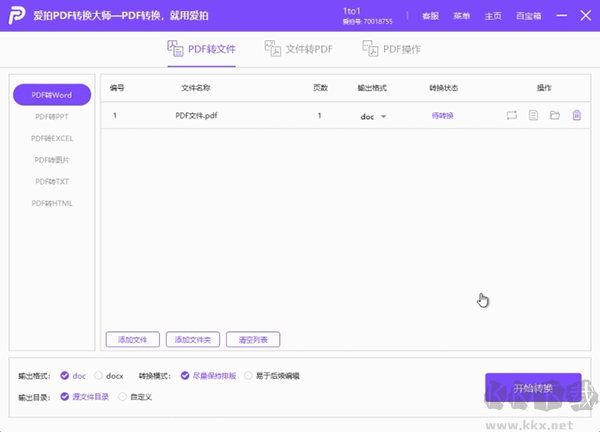The width and height of the screenshot is (600, 432).
Task: Select 自定义 output directory option
Action: pyautogui.click(x=122, y=397)
